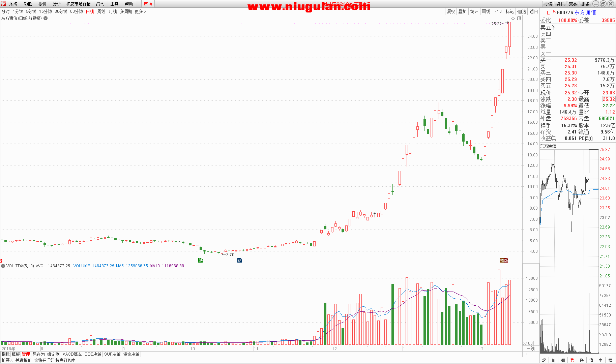Switch to the 周线 period

[x=101, y=11]
